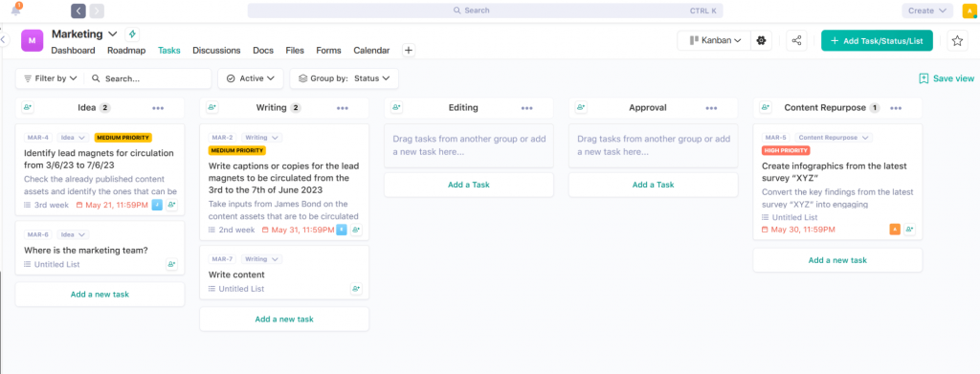Open the Files tab
980x374 pixels.
(x=295, y=51)
